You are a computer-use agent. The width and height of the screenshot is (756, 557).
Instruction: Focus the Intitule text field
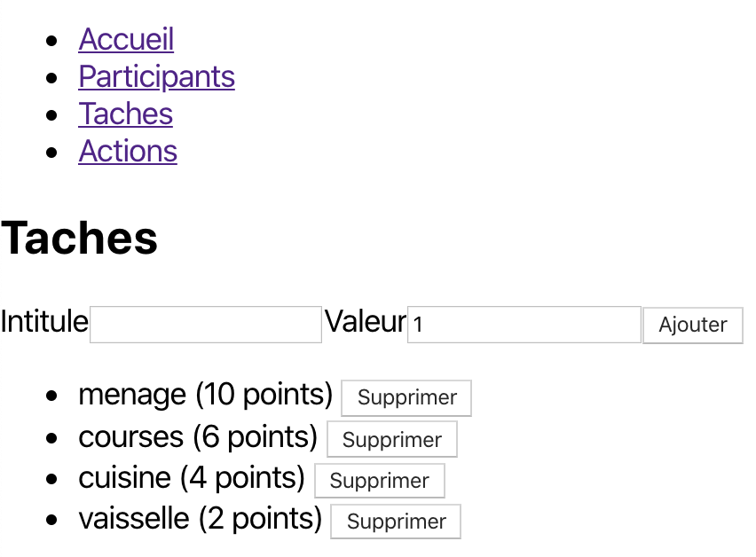pos(206,325)
